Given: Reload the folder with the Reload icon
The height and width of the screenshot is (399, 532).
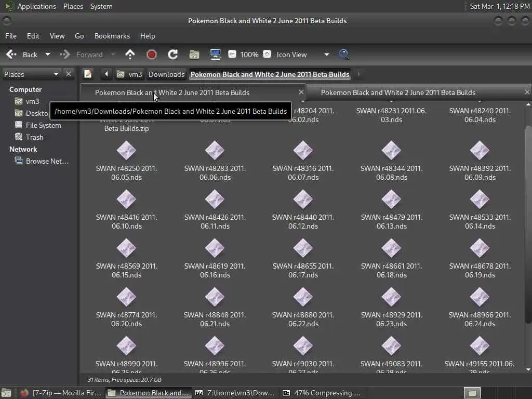Looking at the screenshot, I should pos(172,54).
